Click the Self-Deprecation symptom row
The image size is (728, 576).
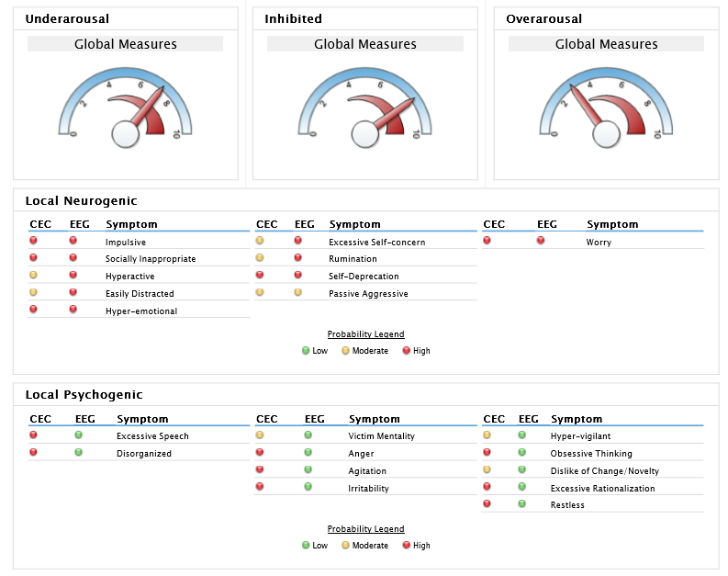(x=365, y=276)
